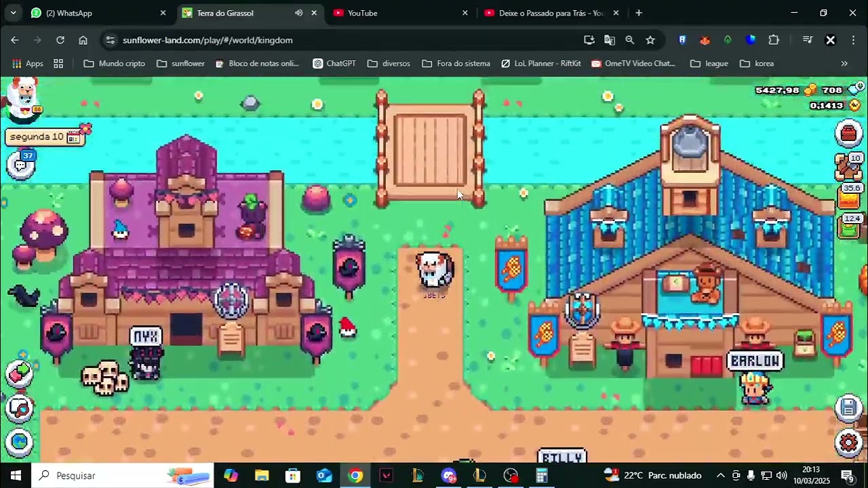Open the game settings gear

[x=848, y=443]
